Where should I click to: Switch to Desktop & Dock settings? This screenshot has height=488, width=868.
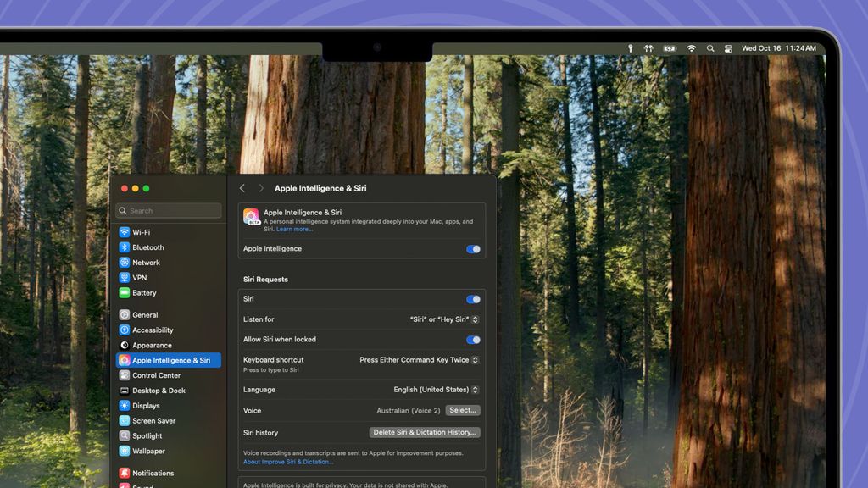[x=155, y=391]
